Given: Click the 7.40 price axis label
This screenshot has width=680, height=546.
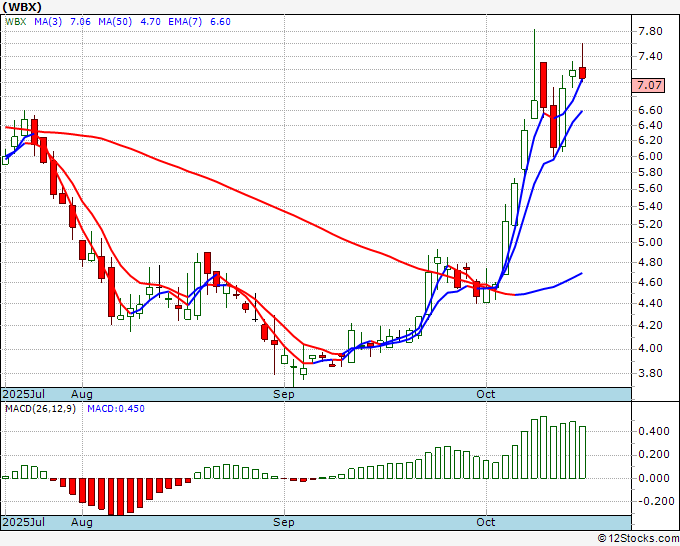Looking at the screenshot, I should [x=650, y=56].
